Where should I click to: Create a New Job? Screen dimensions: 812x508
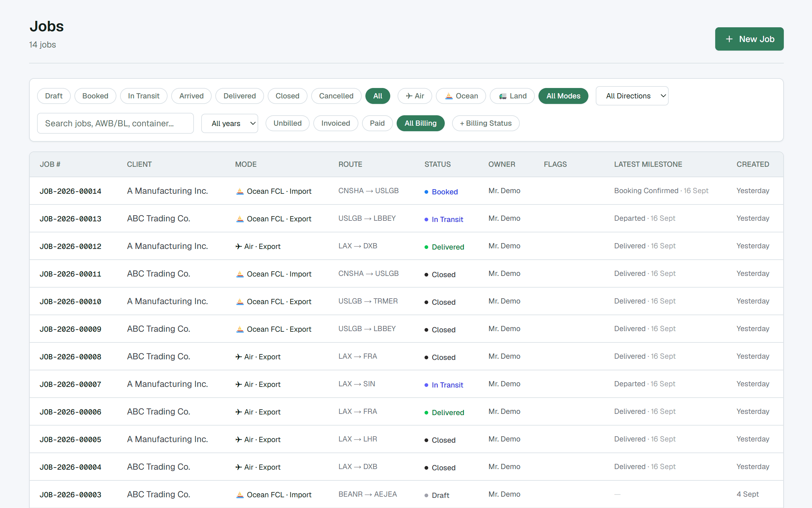point(749,39)
